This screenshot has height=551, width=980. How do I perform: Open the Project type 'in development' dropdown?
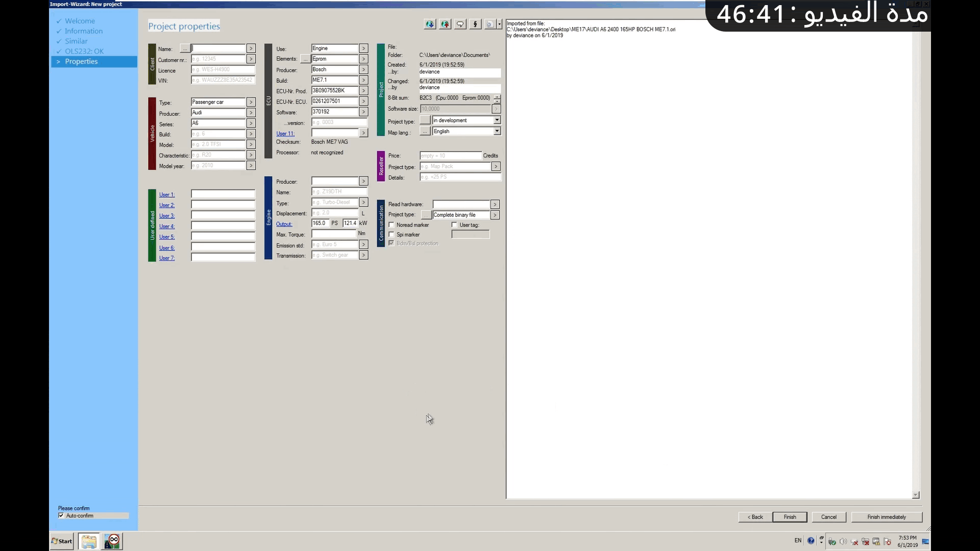pos(497,120)
